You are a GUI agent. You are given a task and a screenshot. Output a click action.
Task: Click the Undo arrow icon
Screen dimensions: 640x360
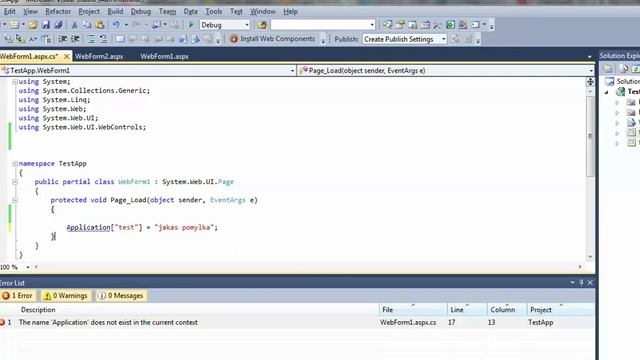click(116, 25)
